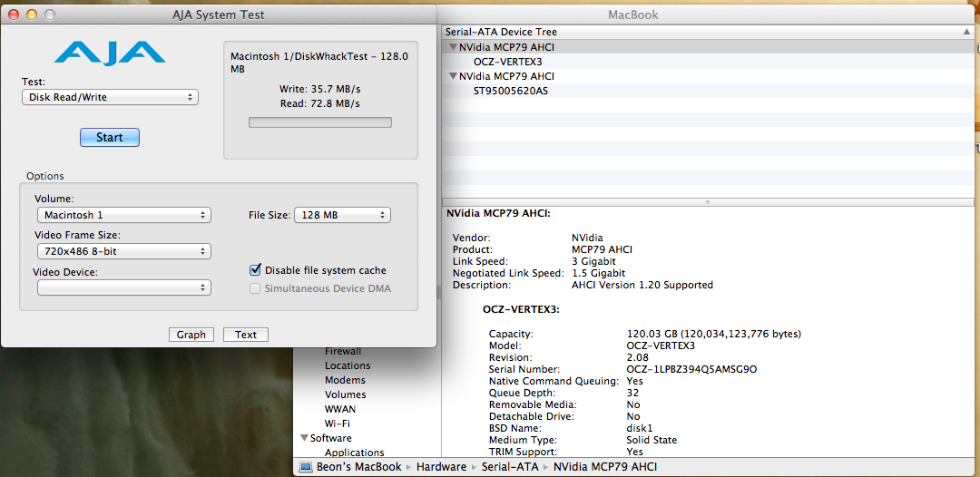Click the Start button in AJA System Test

tap(110, 137)
